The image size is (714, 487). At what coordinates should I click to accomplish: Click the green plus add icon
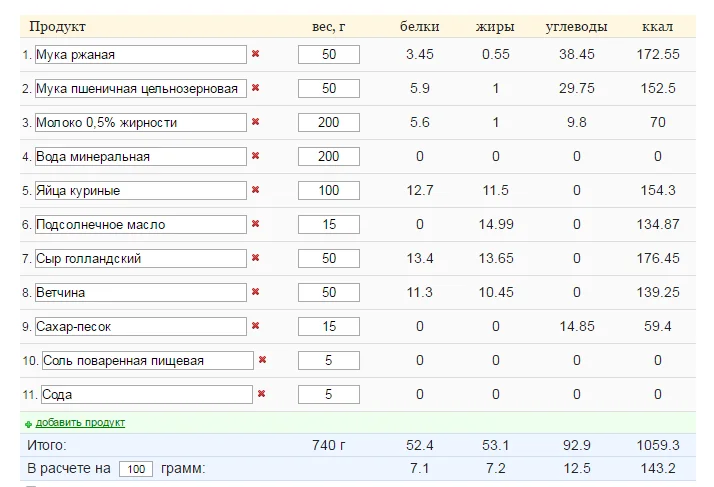pyautogui.click(x=28, y=424)
